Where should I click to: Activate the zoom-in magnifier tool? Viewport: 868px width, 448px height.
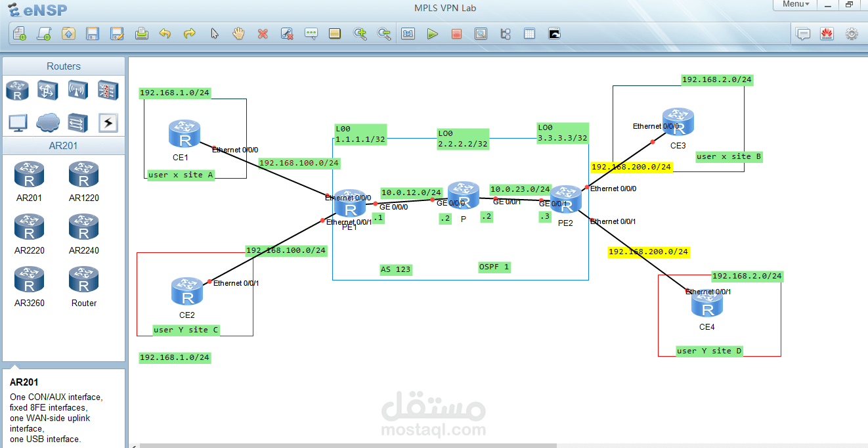click(360, 34)
